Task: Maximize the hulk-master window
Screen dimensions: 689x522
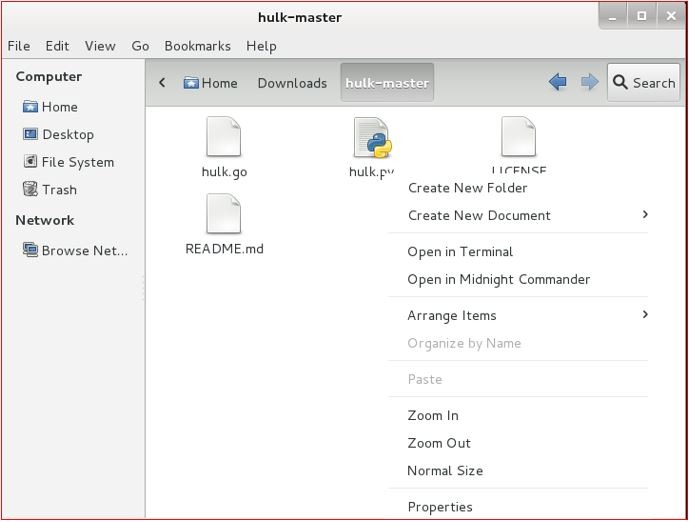Action: 642,16
